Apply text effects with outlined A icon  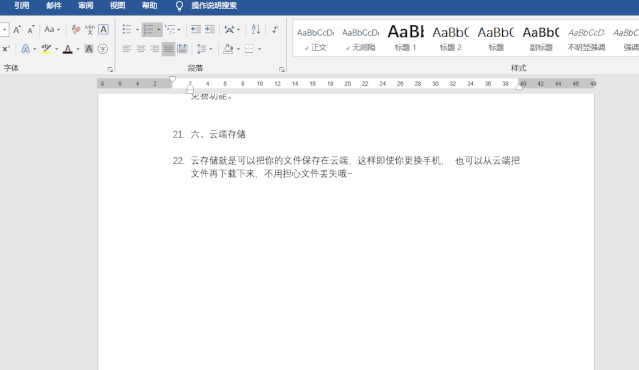pyautogui.click(x=25, y=49)
